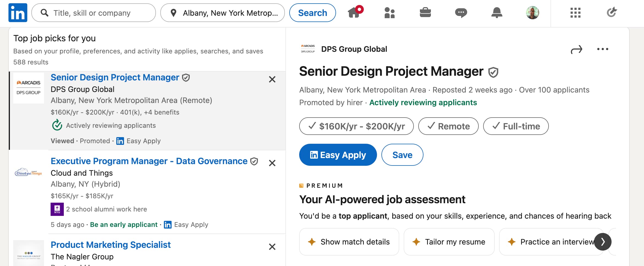Open the Messaging chat bubble icon
Viewport: 644px width, 266px height.
coord(461,13)
